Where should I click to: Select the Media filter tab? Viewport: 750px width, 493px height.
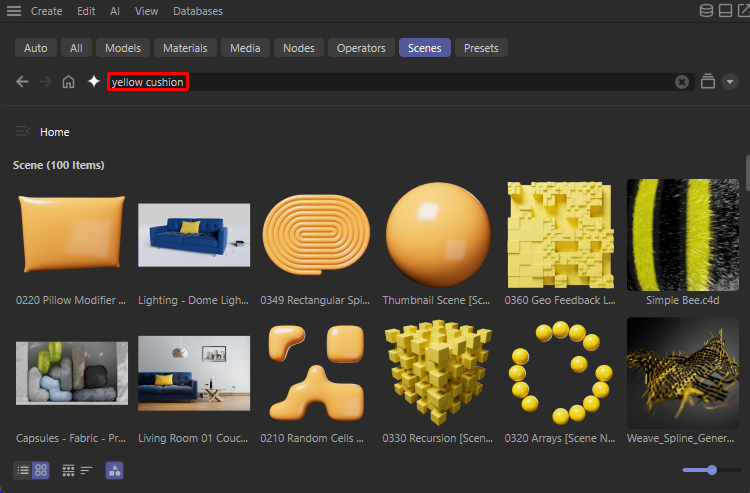point(245,48)
